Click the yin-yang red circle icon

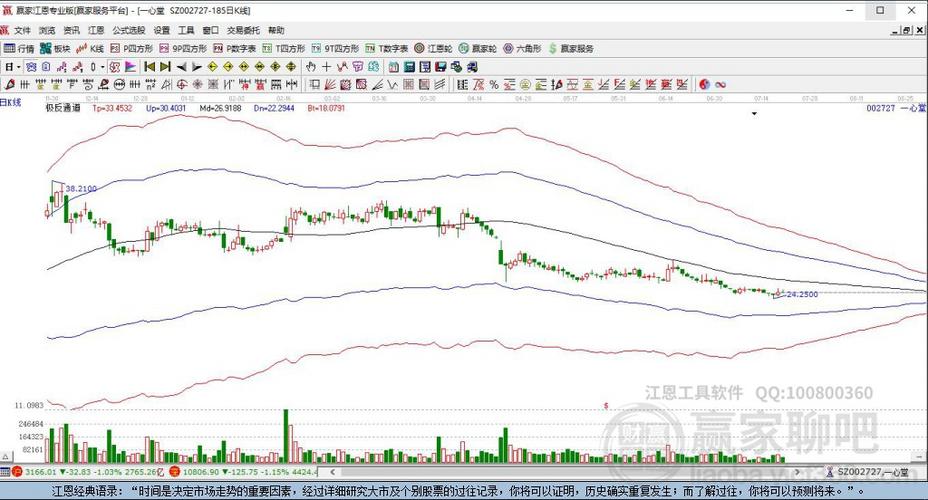[704, 85]
